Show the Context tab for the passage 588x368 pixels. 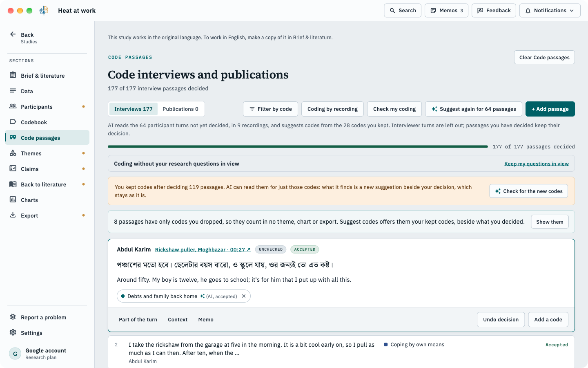point(178,319)
